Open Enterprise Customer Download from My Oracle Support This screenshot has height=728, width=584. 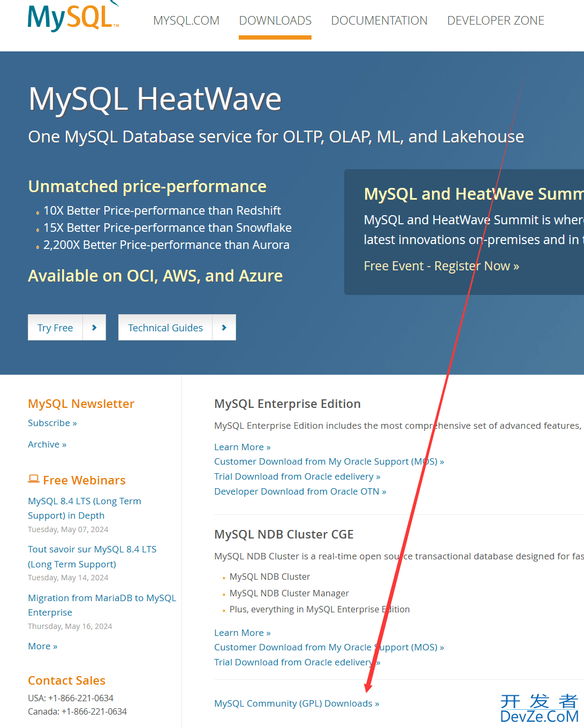click(329, 461)
